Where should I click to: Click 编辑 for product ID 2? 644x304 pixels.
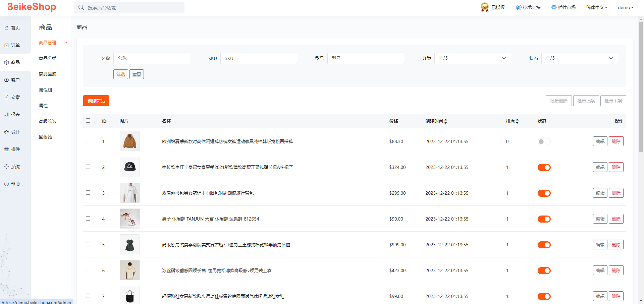(x=600, y=167)
